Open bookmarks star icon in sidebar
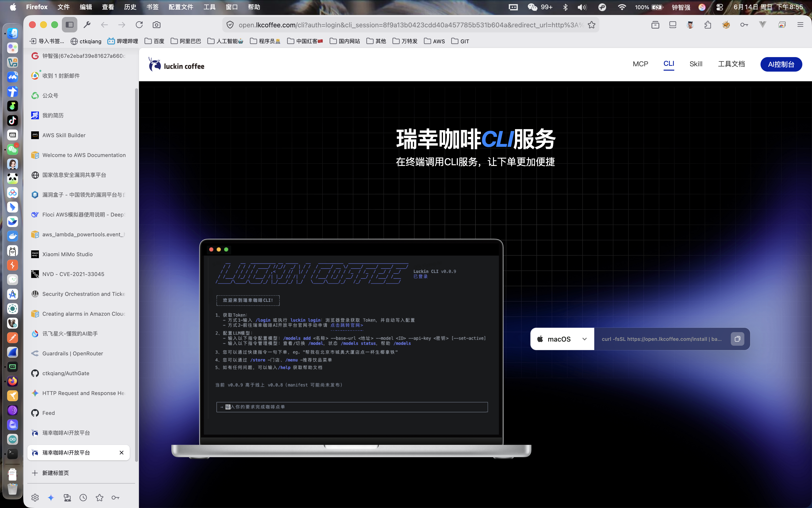Image resolution: width=812 pixels, height=508 pixels. pos(99,498)
